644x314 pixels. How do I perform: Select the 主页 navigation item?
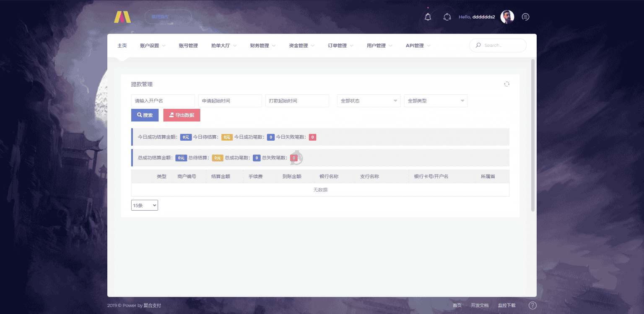[122, 45]
